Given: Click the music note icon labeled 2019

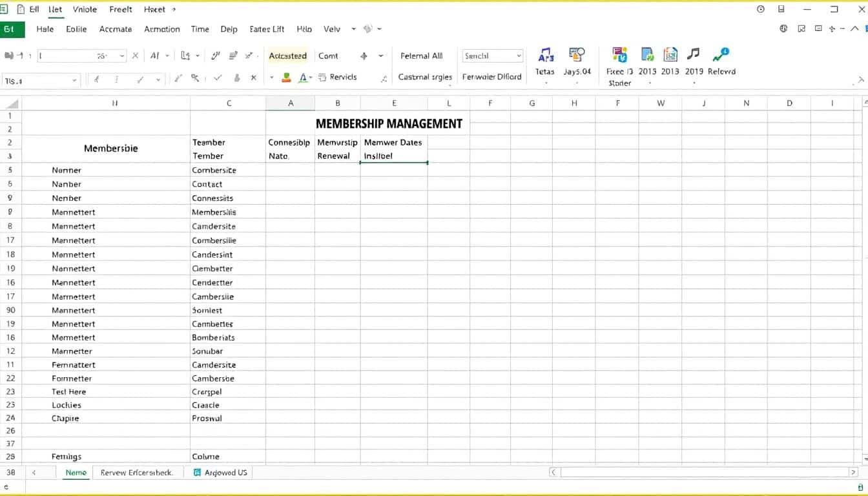Looking at the screenshot, I should [694, 54].
